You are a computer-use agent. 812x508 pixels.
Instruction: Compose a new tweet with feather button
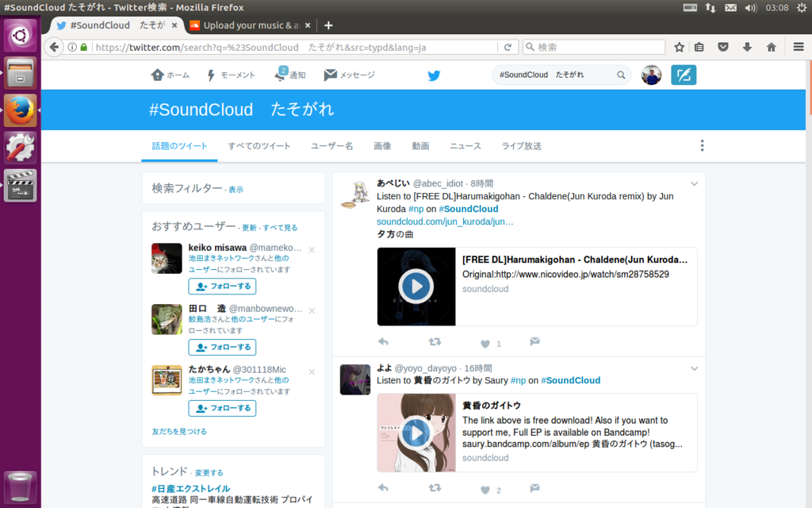[x=684, y=75]
